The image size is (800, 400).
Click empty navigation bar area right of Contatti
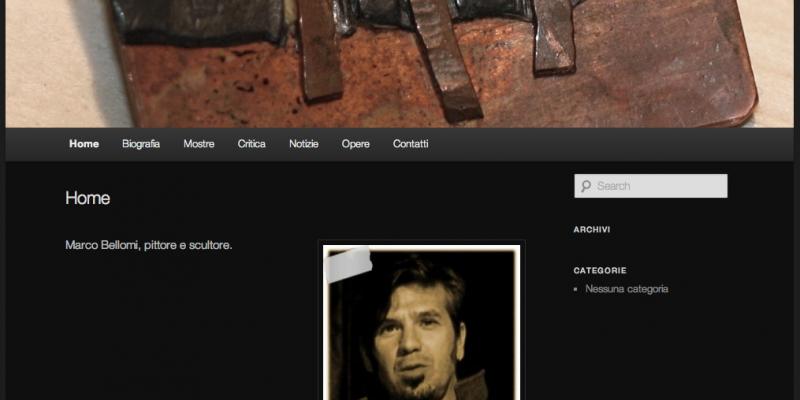click(x=600, y=144)
